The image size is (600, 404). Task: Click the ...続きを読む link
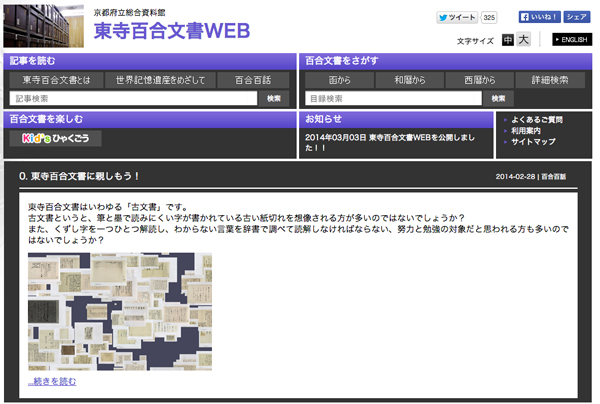(x=52, y=381)
